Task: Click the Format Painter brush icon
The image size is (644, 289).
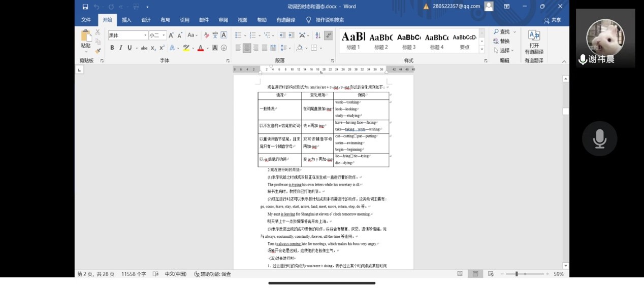Action: pyautogui.click(x=98, y=51)
